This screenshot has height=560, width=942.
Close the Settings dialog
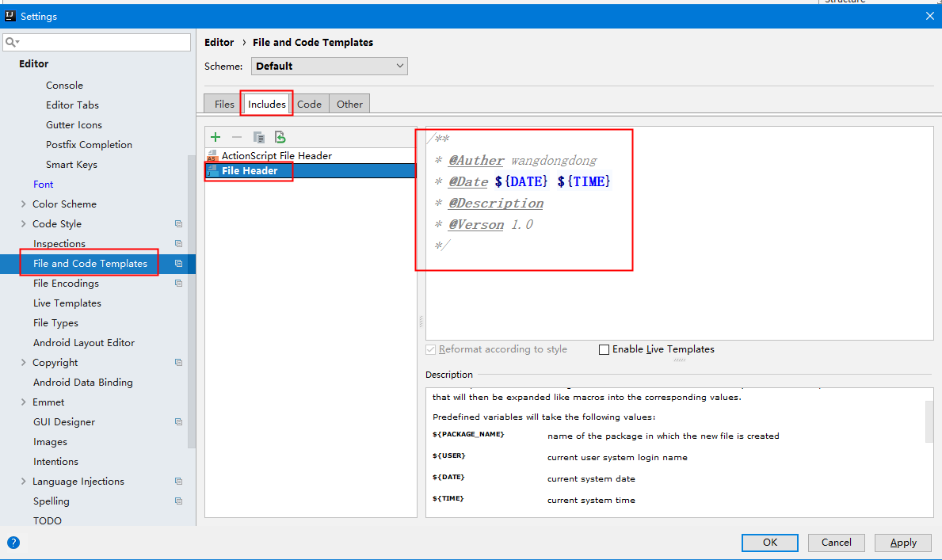click(x=929, y=16)
